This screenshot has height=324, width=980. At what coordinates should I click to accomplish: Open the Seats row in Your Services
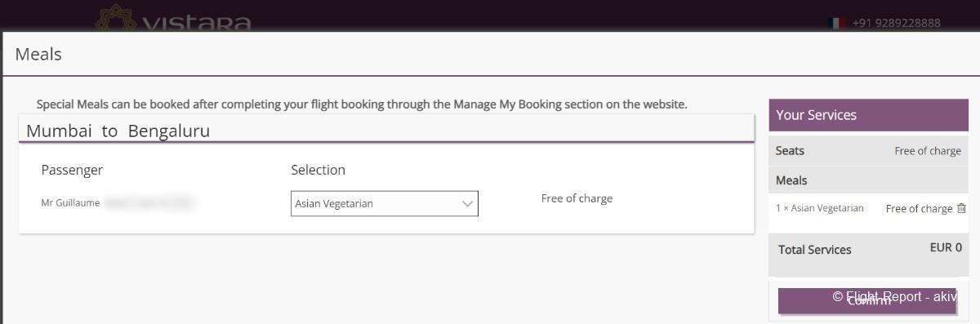pyautogui.click(x=868, y=151)
